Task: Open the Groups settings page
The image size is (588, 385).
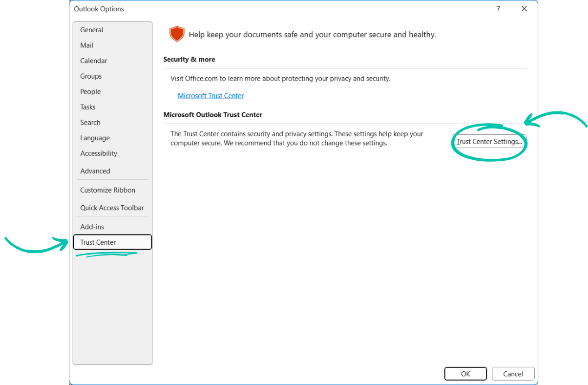Action: 91,76
